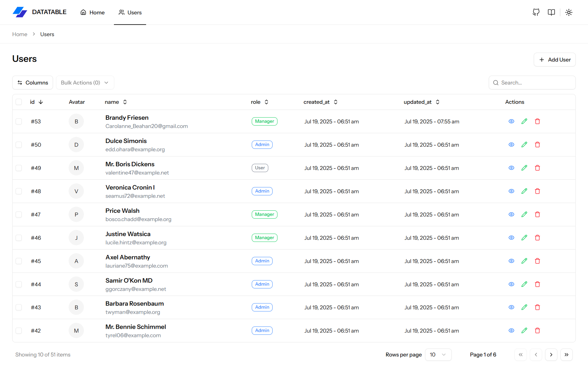Open the documentation book icon
Image resolution: width=588 pixels, height=376 pixels.
tap(551, 12)
